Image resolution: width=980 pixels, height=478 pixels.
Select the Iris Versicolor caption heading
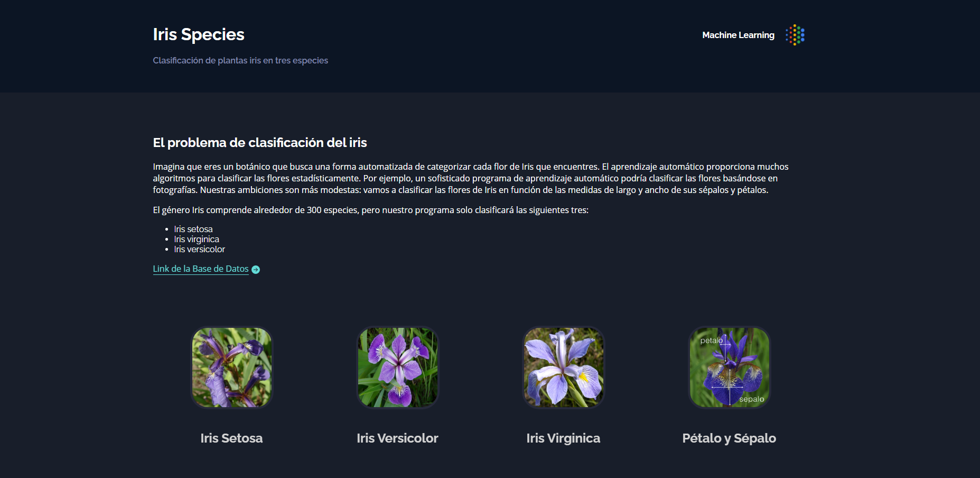397,438
